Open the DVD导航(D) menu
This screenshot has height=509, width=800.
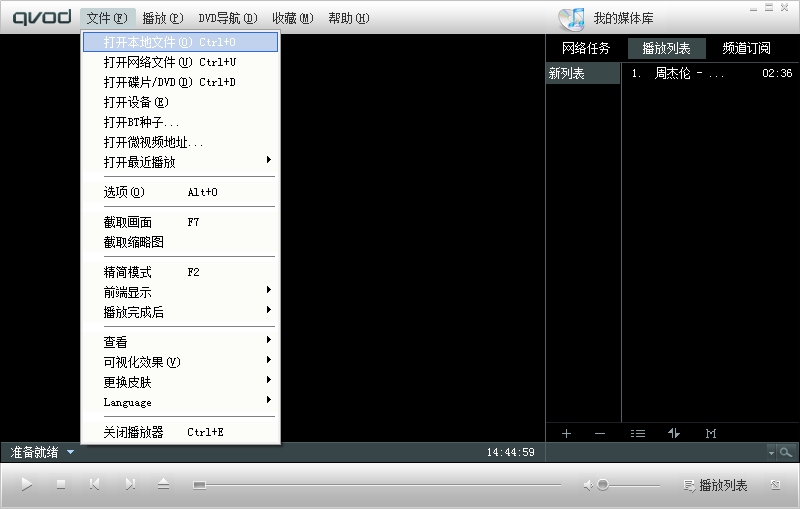(x=228, y=18)
